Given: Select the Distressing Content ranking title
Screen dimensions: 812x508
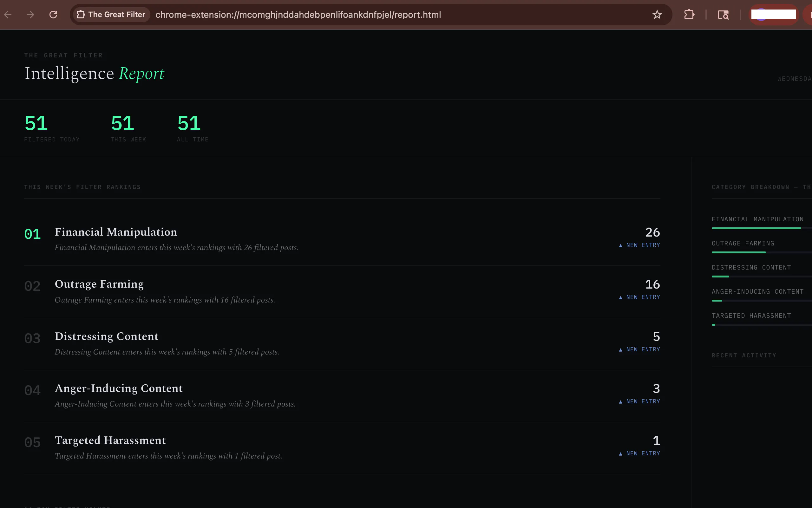Looking at the screenshot, I should (107, 336).
